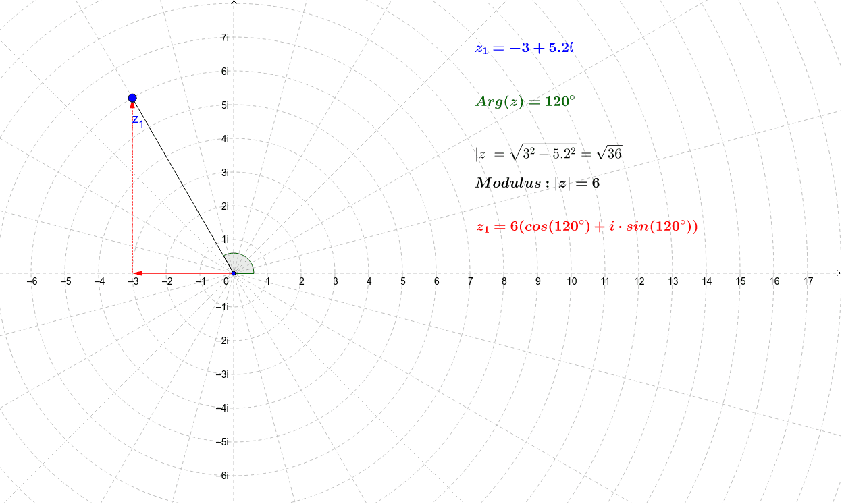Viewport: 842px width, 504px height.
Task: Click the 15 label on real axis
Action: click(x=740, y=281)
